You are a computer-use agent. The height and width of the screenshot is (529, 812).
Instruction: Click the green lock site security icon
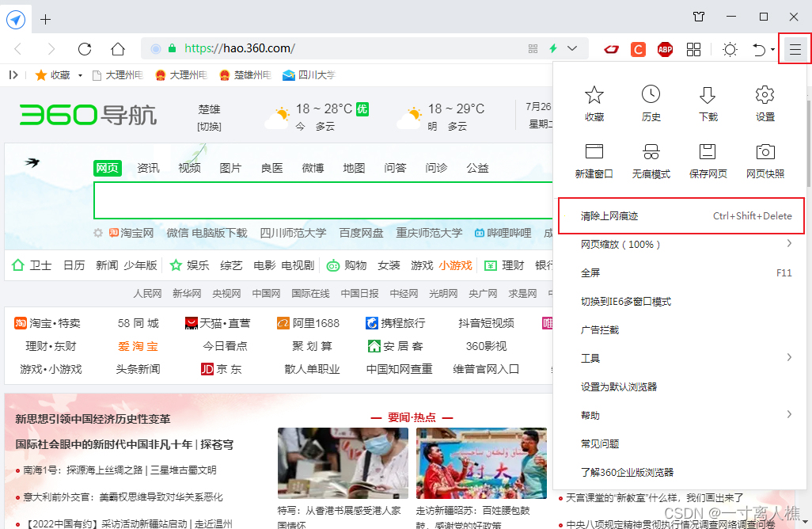tap(173, 48)
